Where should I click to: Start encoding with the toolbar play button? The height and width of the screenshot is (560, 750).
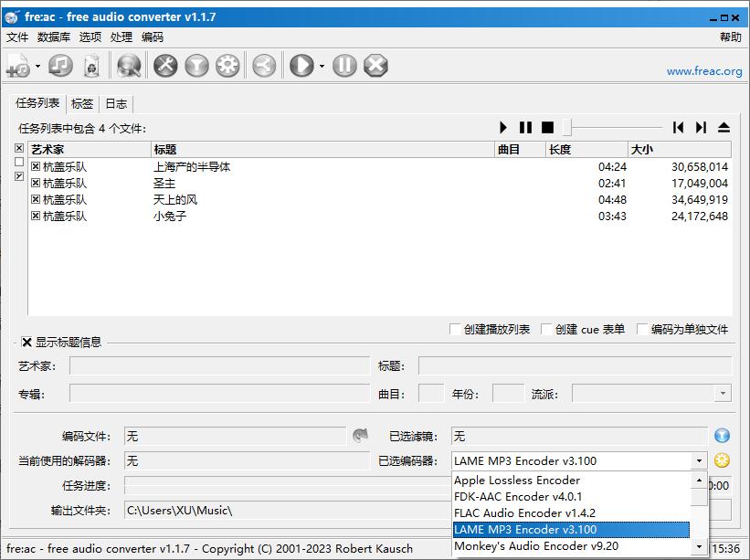pos(301,66)
